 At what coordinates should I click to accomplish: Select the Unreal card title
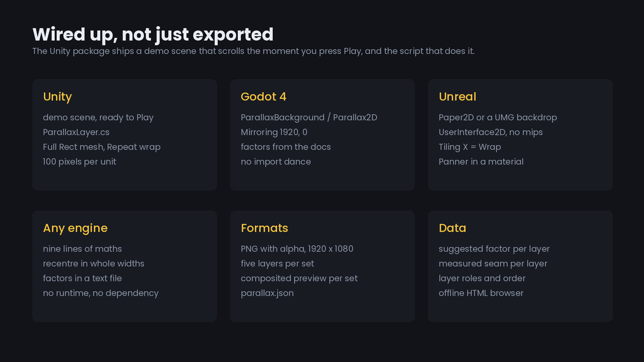457,97
